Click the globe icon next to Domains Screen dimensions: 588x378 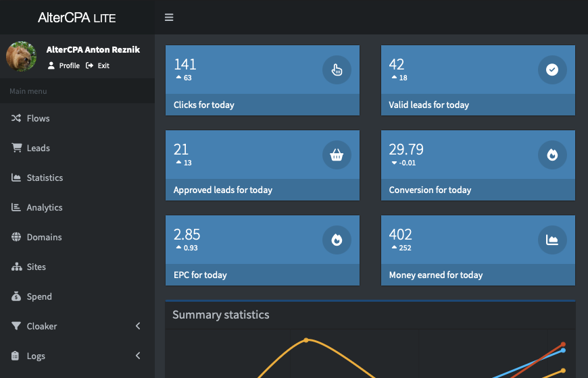tap(16, 237)
